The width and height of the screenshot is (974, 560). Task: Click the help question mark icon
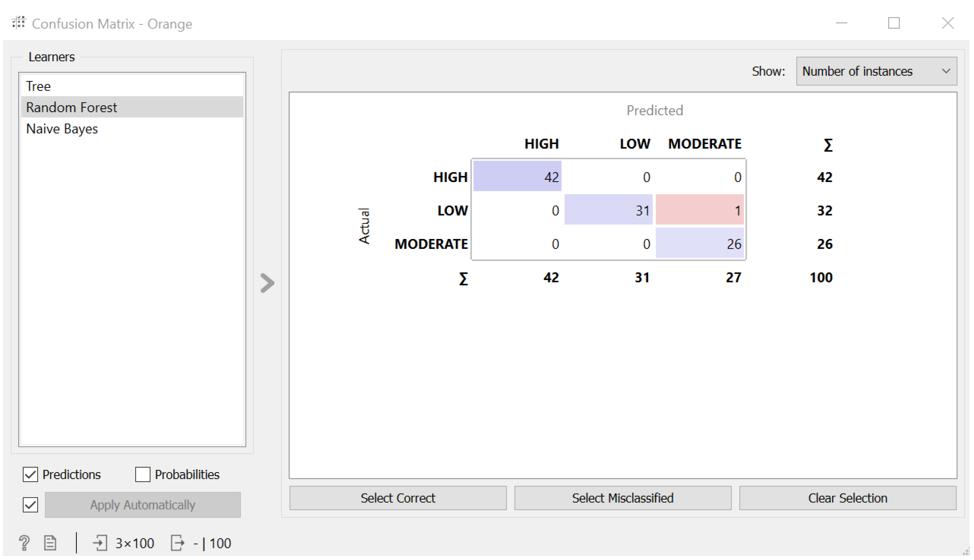click(24, 543)
